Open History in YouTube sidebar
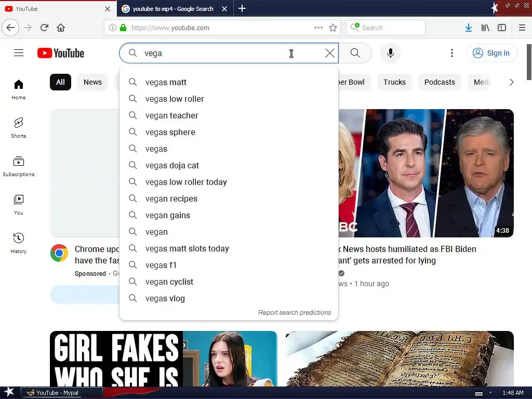Image resolution: width=532 pixels, height=399 pixels. click(x=19, y=243)
